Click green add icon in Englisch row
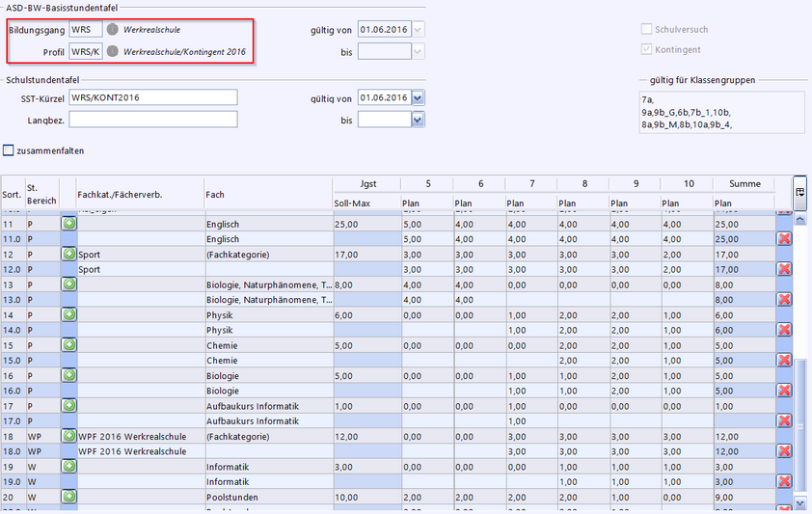The image size is (812, 514). [x=68, y=224]
